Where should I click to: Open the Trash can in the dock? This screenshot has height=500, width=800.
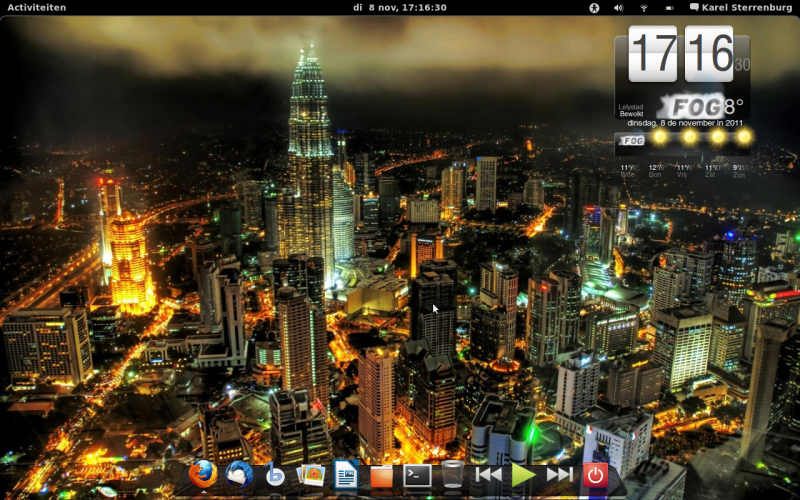click(x=452, y=475)
